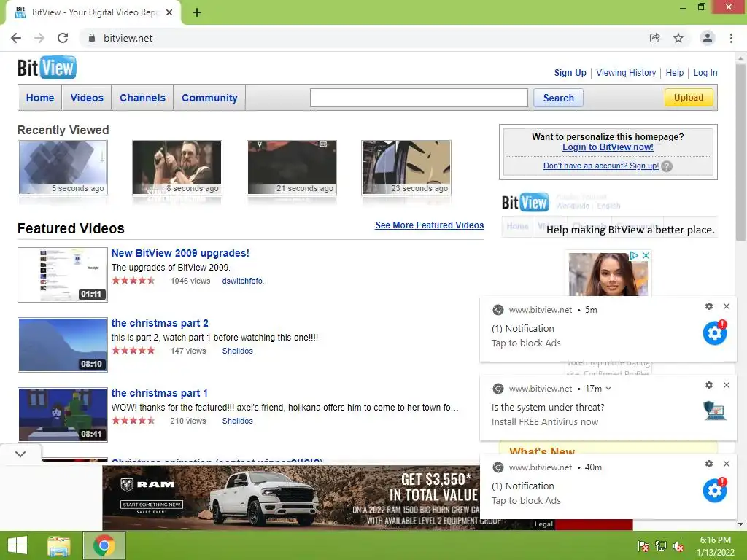Click the BitView logo at top left
This screenshot has width=747, height=560.
(47, 68)
